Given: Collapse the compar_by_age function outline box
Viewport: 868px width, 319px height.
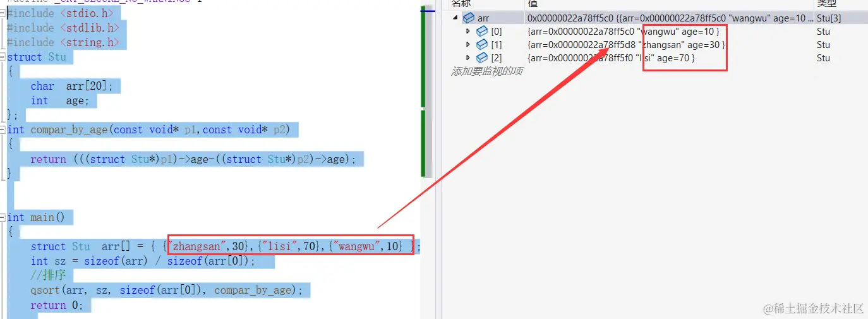Looking at the screenshot, I should [x=3, y=129].
